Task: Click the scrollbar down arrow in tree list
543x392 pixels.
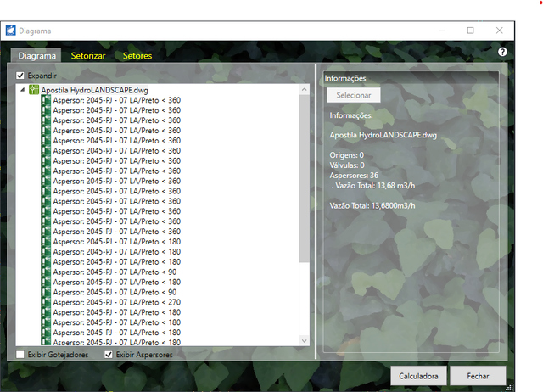Action: click(x=305, y=340)
